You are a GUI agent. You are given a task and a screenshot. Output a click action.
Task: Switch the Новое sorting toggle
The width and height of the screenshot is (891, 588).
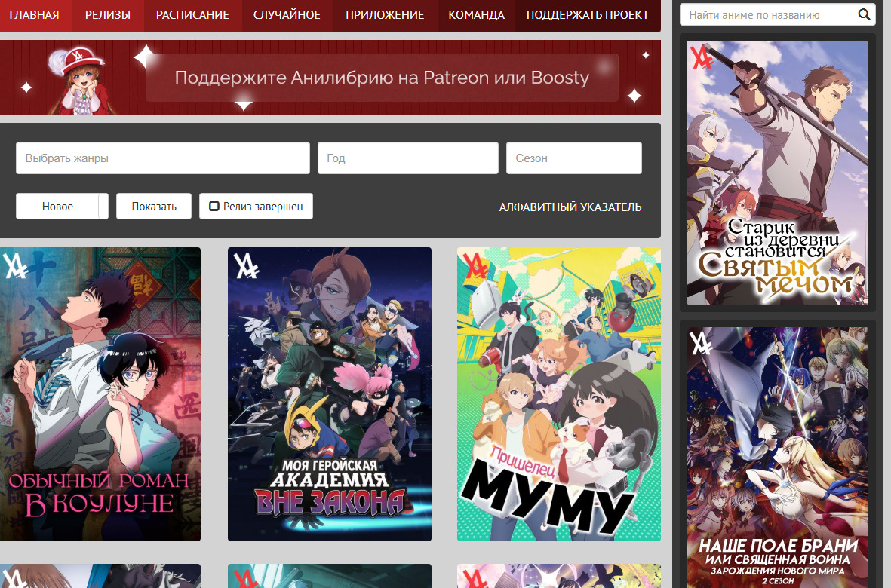62,206
